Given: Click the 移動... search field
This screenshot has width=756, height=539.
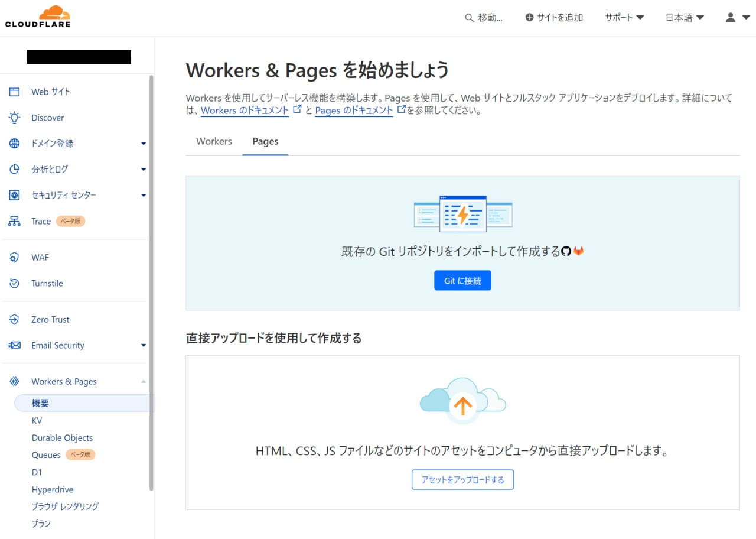Looking at the screenshot, I should tap(484, 18).
